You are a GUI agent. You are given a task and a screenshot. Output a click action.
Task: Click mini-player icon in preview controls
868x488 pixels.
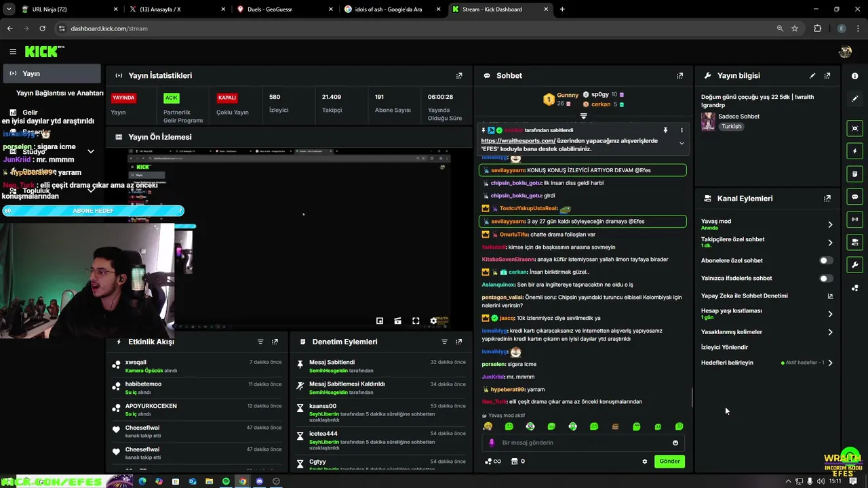pos(380,321)
